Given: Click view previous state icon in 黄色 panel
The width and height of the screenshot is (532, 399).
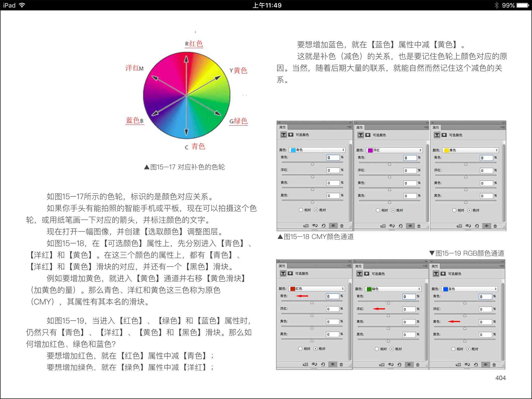Looking at the screenshot, I should pyautogui.click(x=468, y=226).
